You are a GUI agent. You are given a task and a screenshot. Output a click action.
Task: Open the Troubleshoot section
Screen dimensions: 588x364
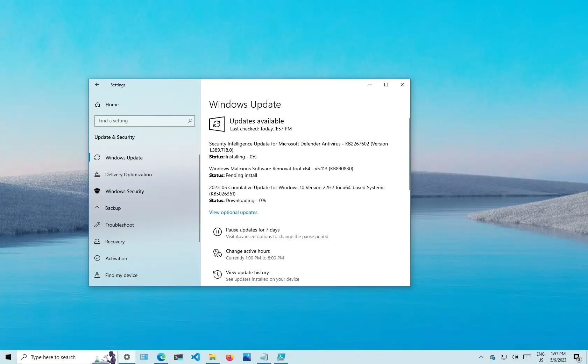click(x=120, y=225)
